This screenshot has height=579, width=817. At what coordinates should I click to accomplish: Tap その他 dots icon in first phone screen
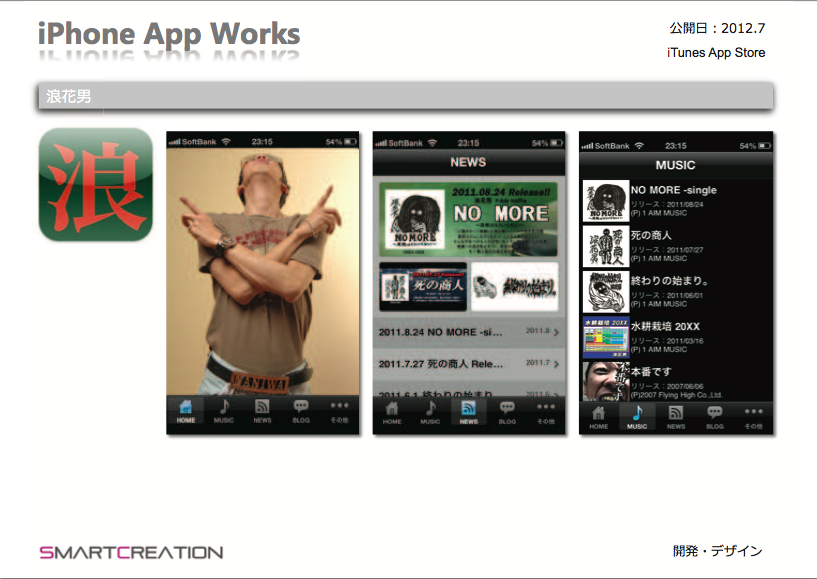click(339, 405)
